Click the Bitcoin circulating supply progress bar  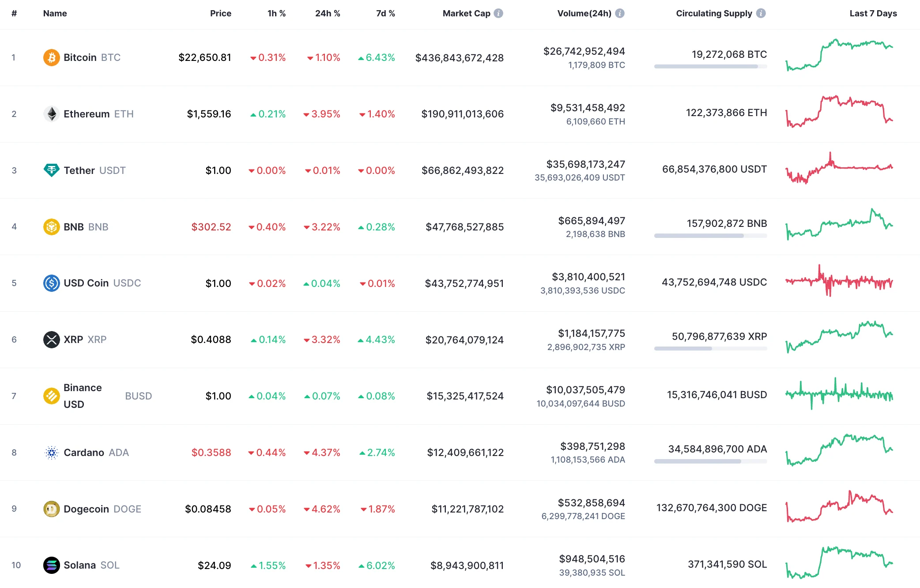point(710,67)
